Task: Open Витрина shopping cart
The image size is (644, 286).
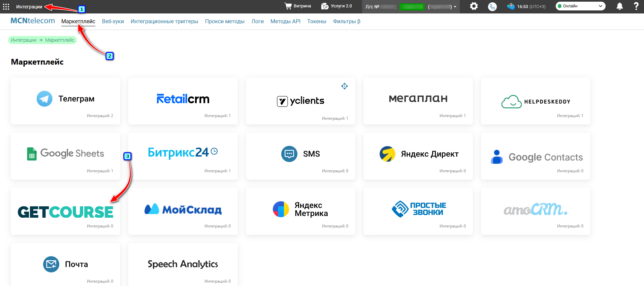Action: [x=298, y=6]
